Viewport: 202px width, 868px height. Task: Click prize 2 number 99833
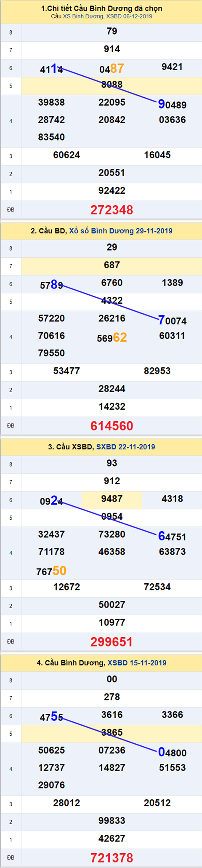coord(112,821)
